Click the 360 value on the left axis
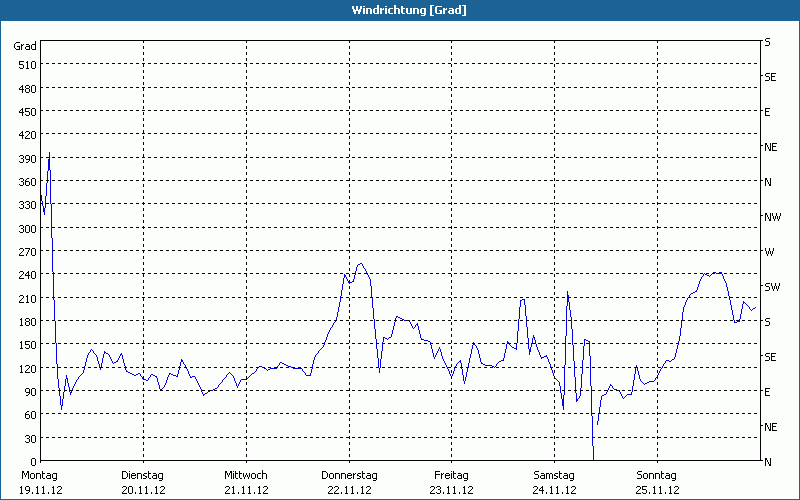Viewport: 800px width, 500px height. click(28, 182)
